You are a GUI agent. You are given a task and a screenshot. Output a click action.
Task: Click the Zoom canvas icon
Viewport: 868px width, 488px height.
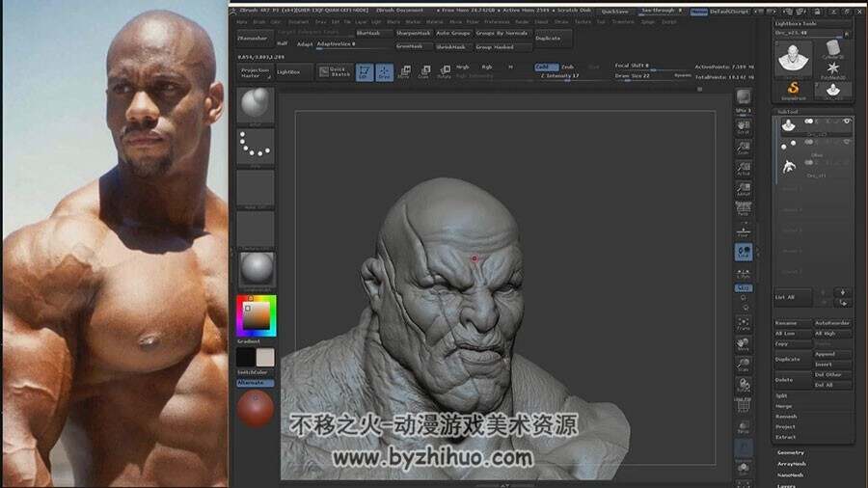pyautogui.click(x=743, y=148)
